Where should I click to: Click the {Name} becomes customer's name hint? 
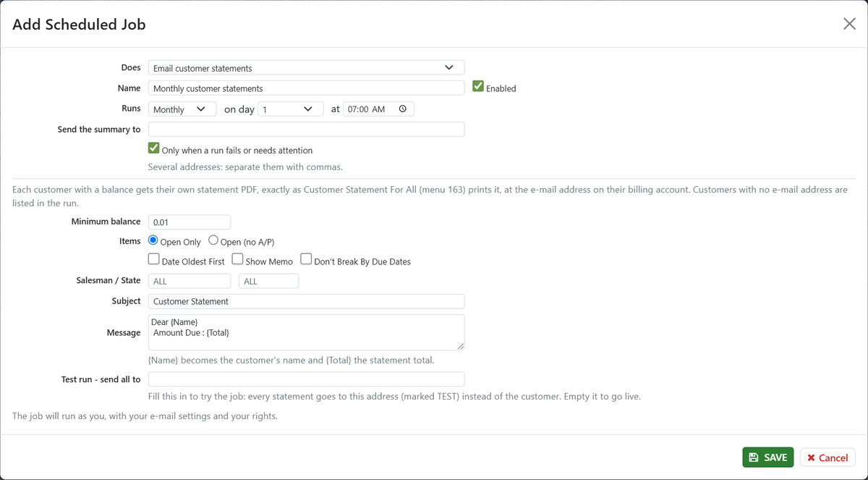(291, 360)
